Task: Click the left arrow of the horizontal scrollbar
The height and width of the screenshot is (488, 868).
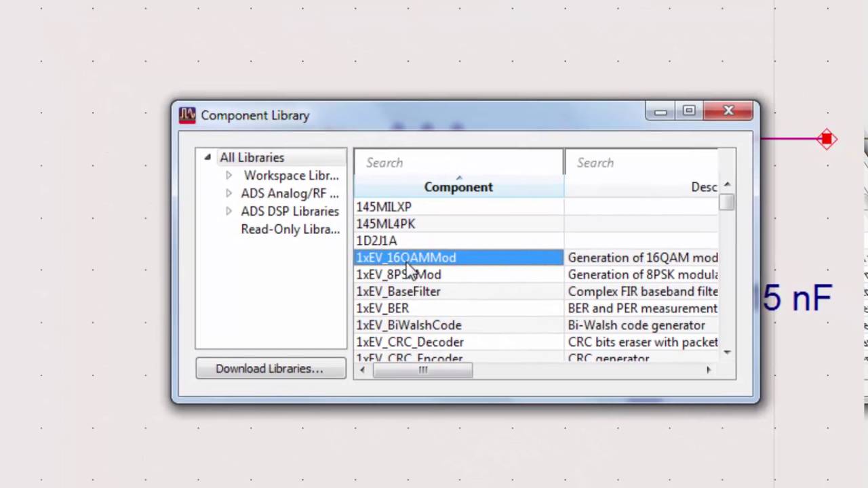Action: [362, 370]
